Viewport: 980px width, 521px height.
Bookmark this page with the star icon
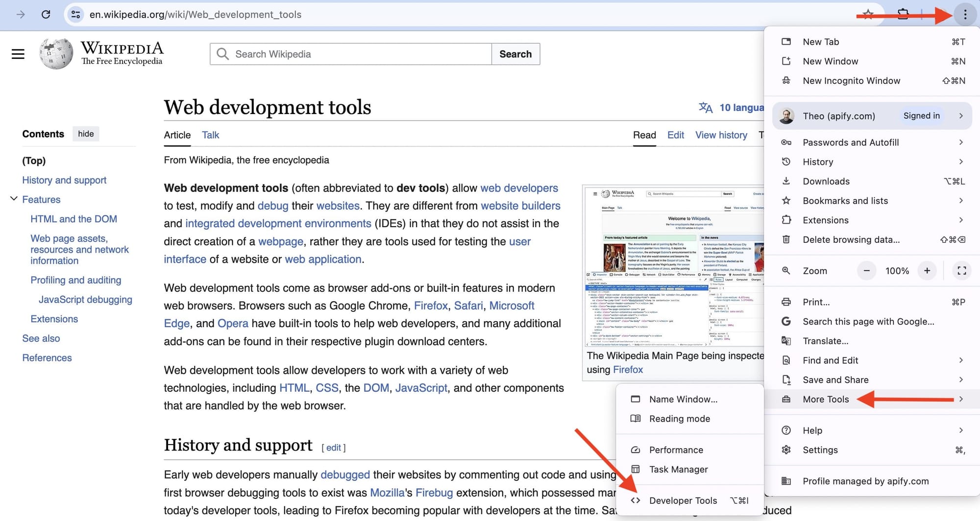(x=868, y=14)
